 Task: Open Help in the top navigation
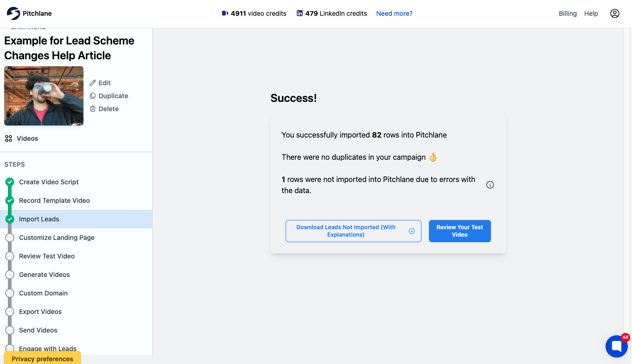591,13
